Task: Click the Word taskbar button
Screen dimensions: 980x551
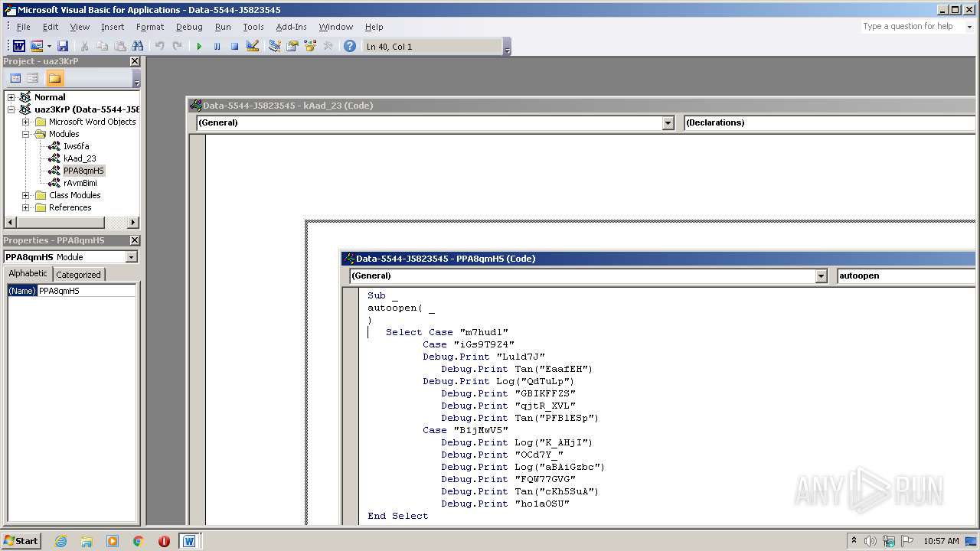Action: (x=188, y=541)
